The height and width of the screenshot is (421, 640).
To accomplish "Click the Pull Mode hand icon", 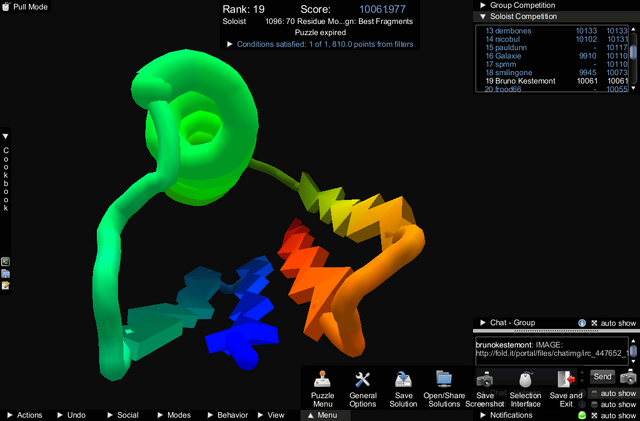I will tap(6, 6).
